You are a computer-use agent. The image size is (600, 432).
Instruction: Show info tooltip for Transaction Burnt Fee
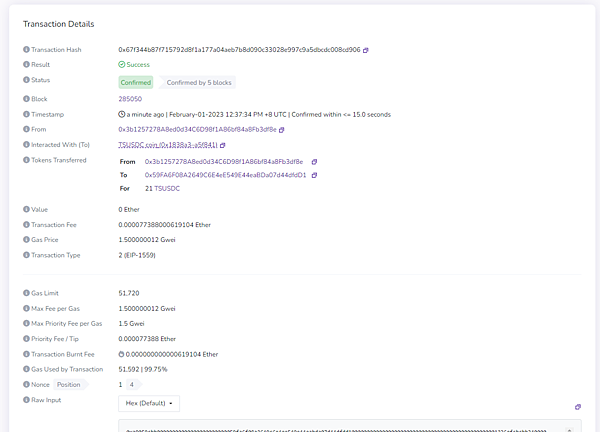(x=26, y=354)
